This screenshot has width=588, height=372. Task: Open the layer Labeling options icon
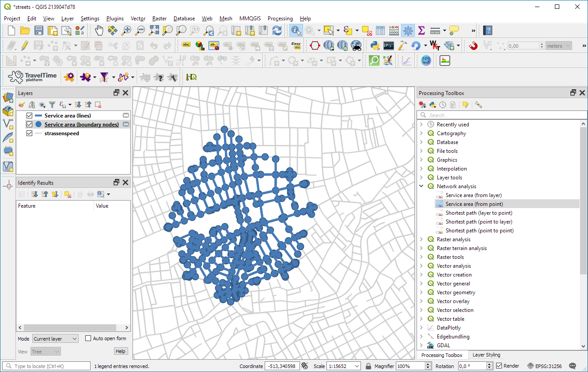point(186,46)
